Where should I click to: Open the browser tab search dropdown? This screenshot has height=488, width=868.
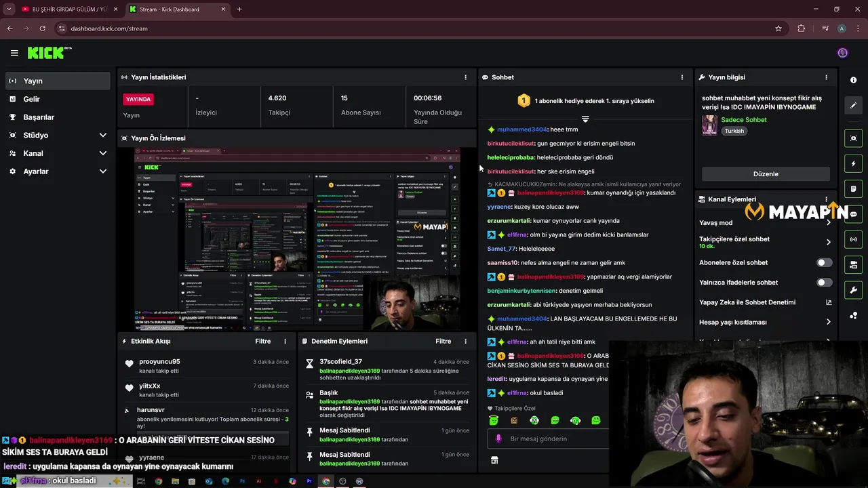coord(9,9)
